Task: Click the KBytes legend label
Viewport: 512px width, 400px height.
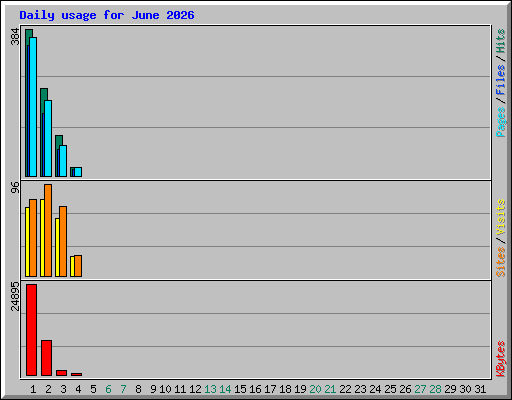Action: point(500,359)
